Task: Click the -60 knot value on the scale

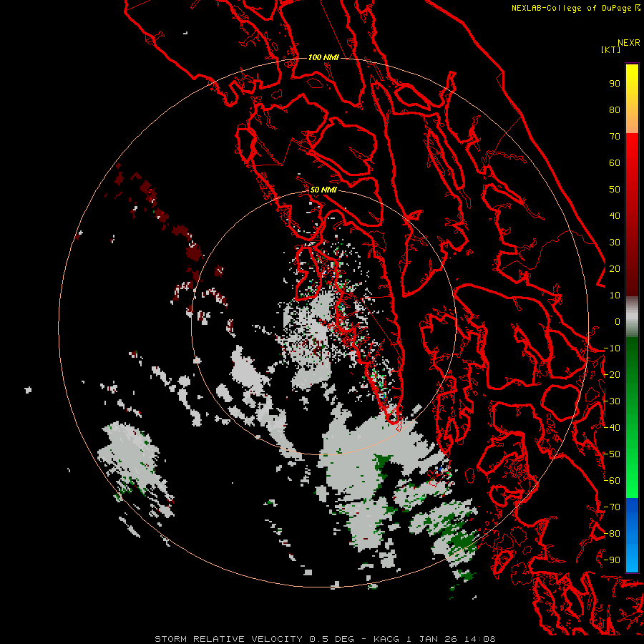Action: [612, 481]
